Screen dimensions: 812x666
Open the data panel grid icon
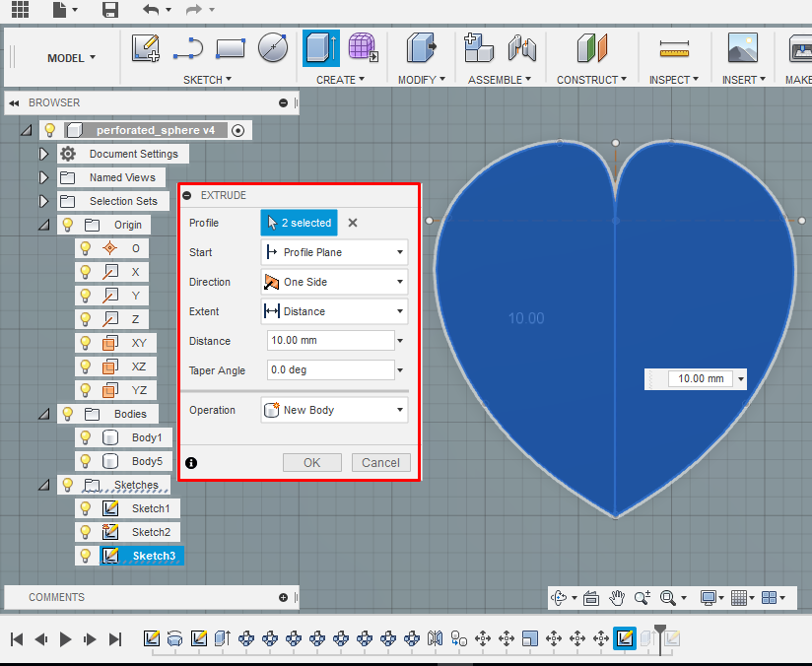coord(20,9)
